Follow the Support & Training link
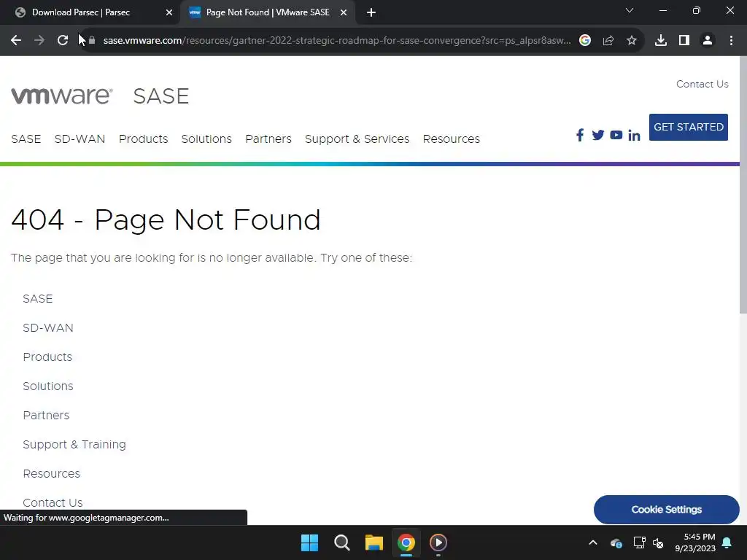 [74, 445]
